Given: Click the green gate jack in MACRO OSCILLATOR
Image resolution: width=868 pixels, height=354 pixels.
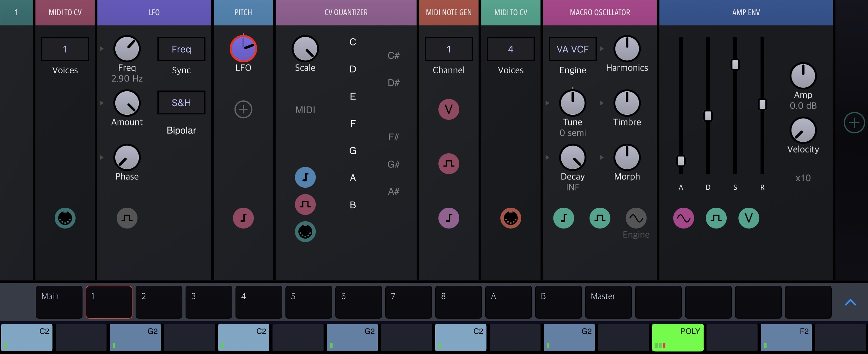Looking at the screenshot, I should coord(600,218).
